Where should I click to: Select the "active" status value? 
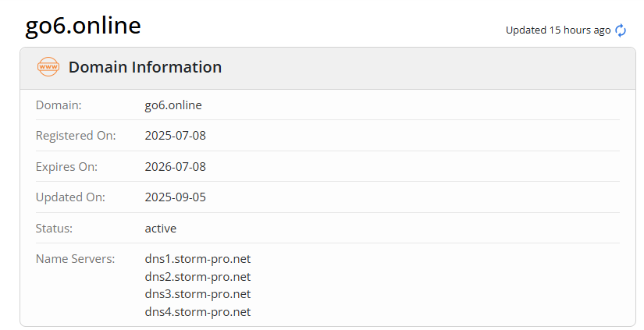[x=161, y=229]
